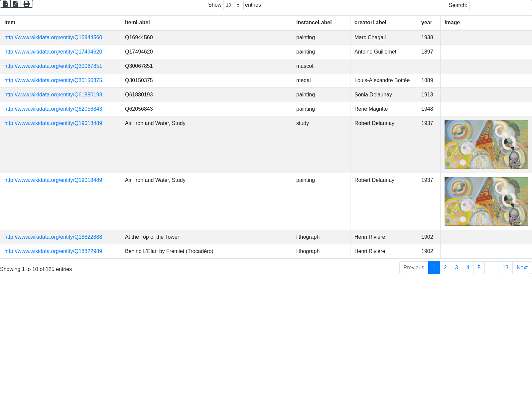Print the table using printer icon
The width and height of the screenshot is (532, 399).
pos(27,4)
